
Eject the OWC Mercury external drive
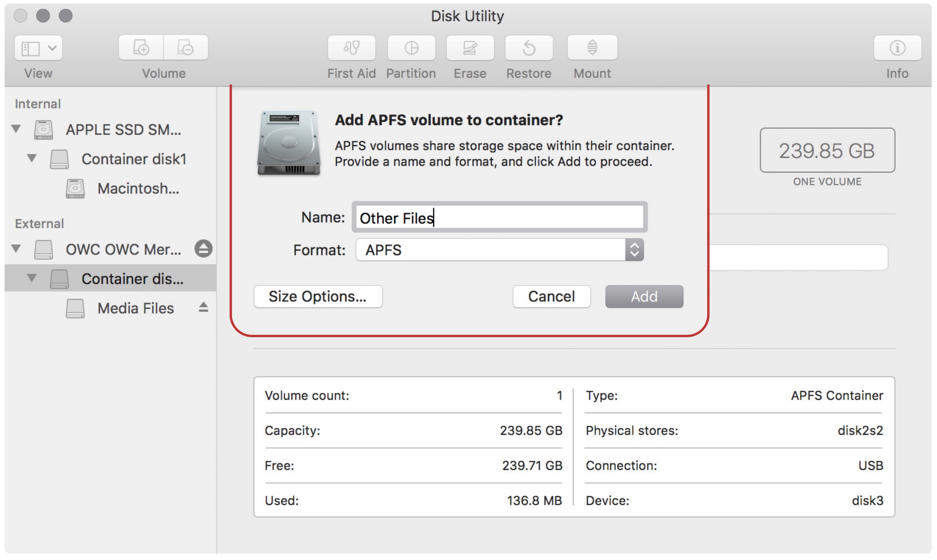tap(203, 249)
